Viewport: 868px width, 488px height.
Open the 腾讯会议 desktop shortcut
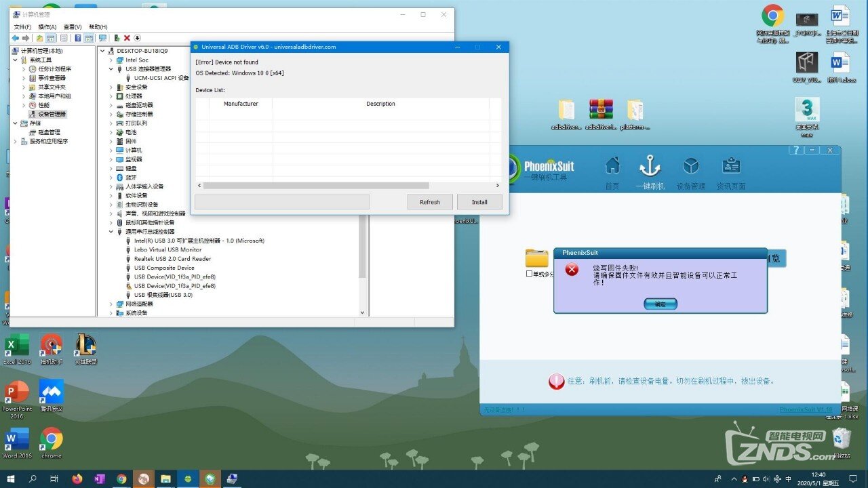tap(52, 395)
